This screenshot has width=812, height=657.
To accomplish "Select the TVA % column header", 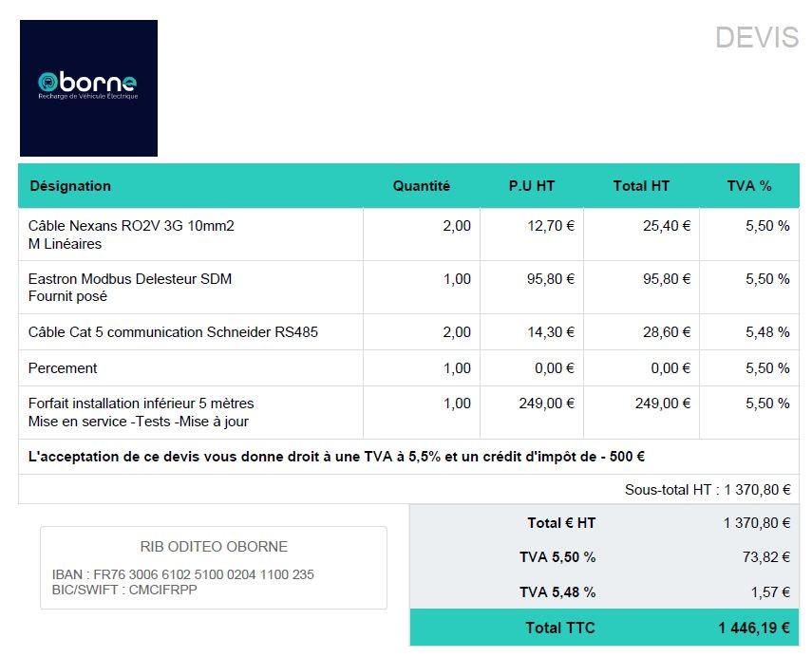I will [x=748, y=186].
